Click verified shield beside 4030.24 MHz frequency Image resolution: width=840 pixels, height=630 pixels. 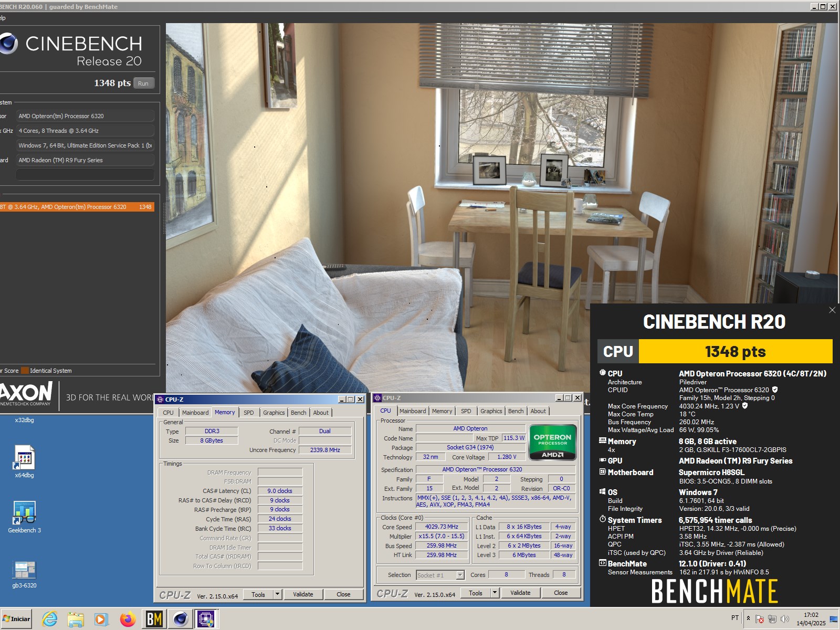744,405
